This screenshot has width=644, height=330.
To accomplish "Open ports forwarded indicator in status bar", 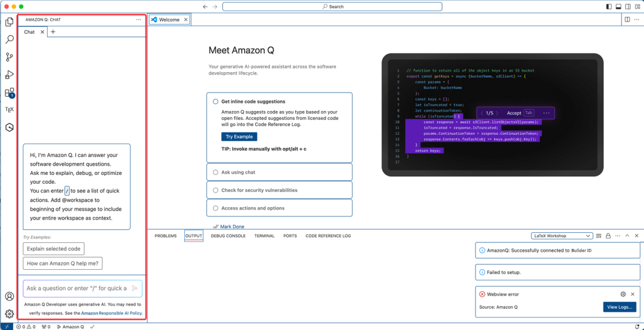I will [x=46, y=326].
